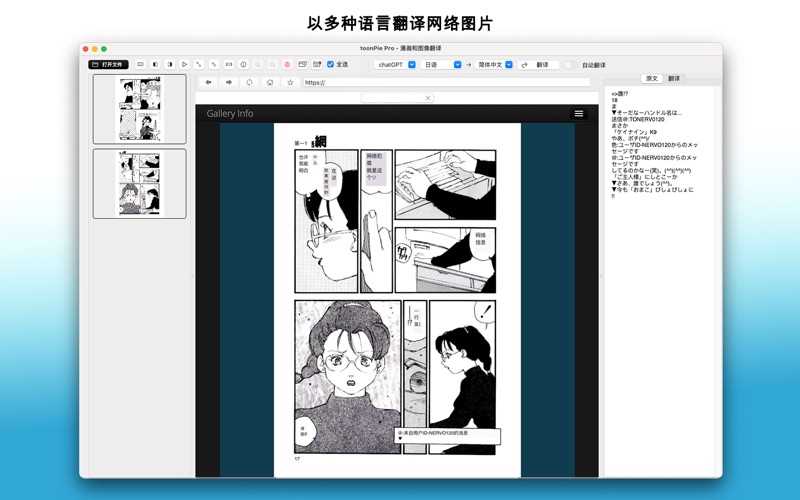This screenshot has height=500, width=800.
Task: Click the play triangle toolbar icon
Action: 185,64
